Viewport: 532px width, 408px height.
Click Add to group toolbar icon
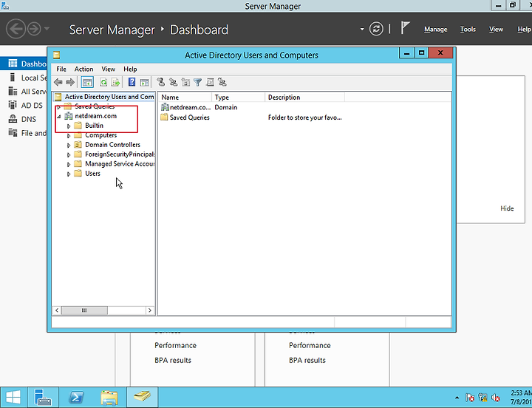click(222, 82)
